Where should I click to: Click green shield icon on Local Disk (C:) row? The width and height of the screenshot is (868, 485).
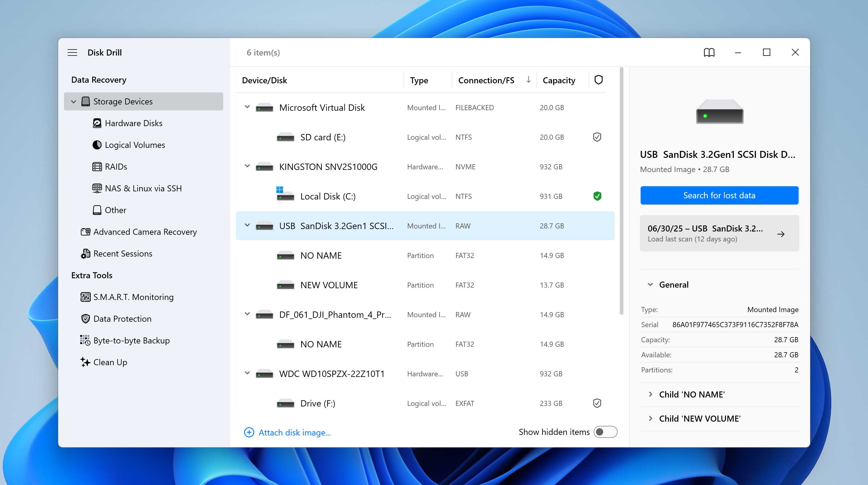coord(597,196)
